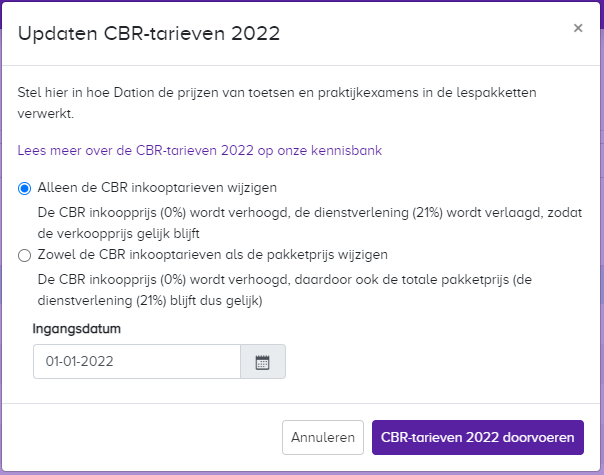Click the Annuleren button
Screen dimensions: 604x475
[x=323, y=437]
